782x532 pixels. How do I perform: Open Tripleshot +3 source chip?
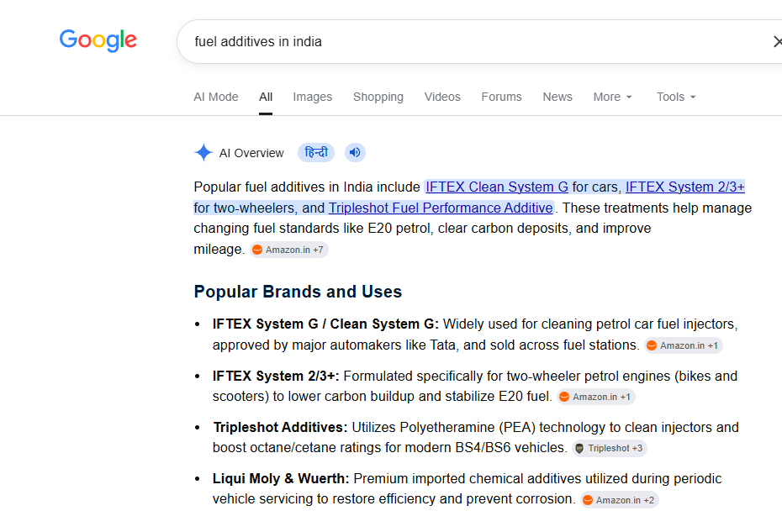[x=610, y=448]
